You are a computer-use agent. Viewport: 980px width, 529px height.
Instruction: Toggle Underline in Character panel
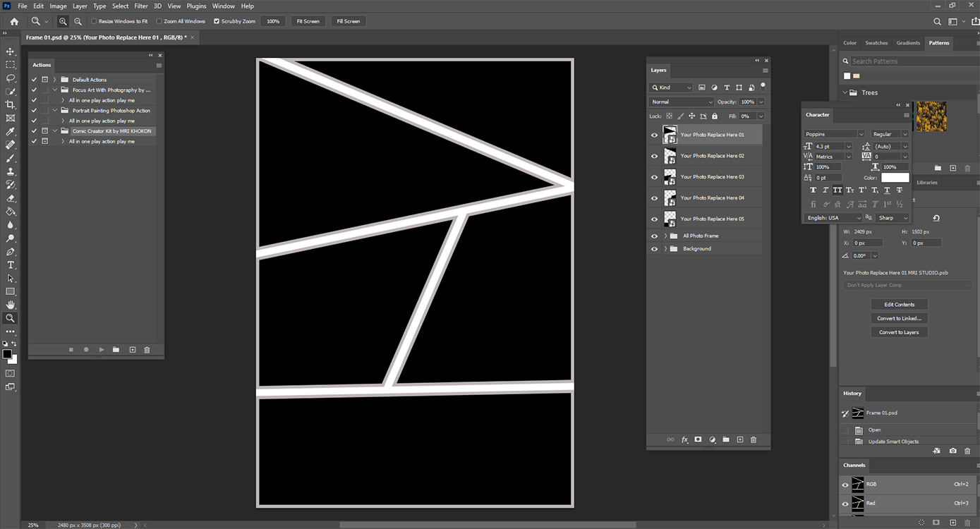(x=887, y=190)
